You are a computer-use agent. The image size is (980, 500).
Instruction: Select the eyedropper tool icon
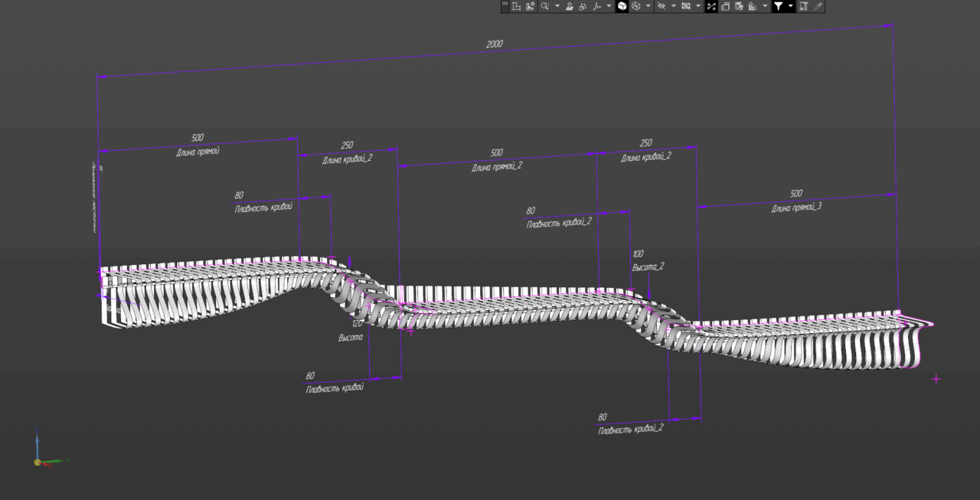(x=818, y=6)
